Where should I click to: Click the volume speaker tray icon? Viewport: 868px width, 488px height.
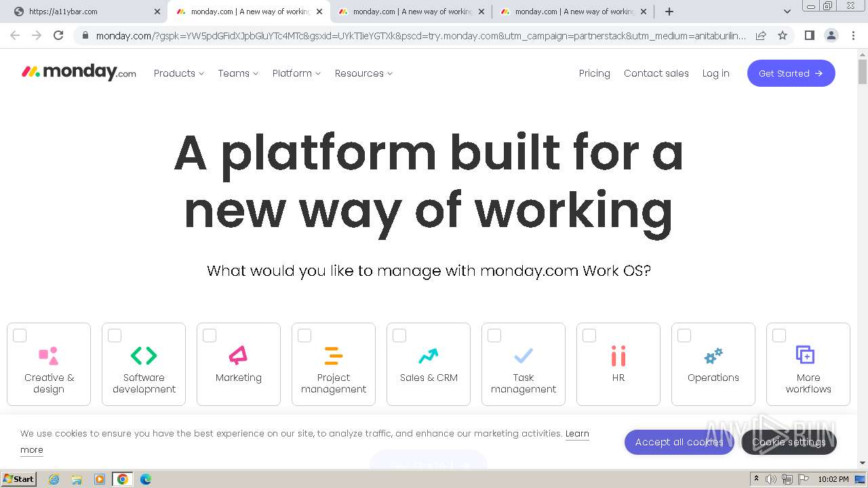(x=771, y=479)
